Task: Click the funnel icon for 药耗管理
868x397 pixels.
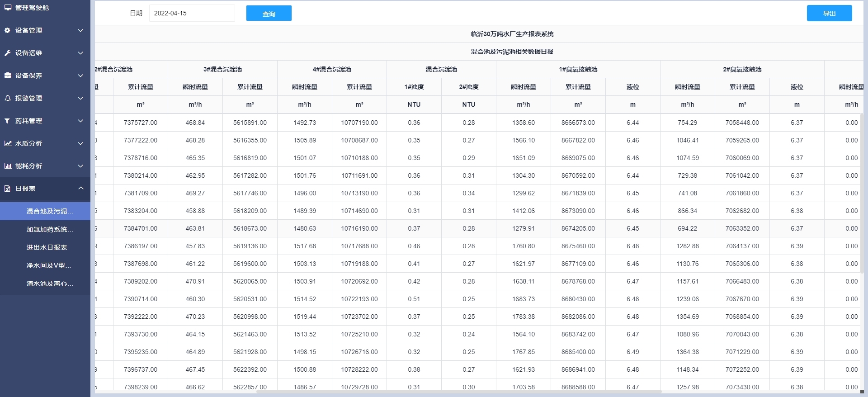Action: click(x=7, y=121)
